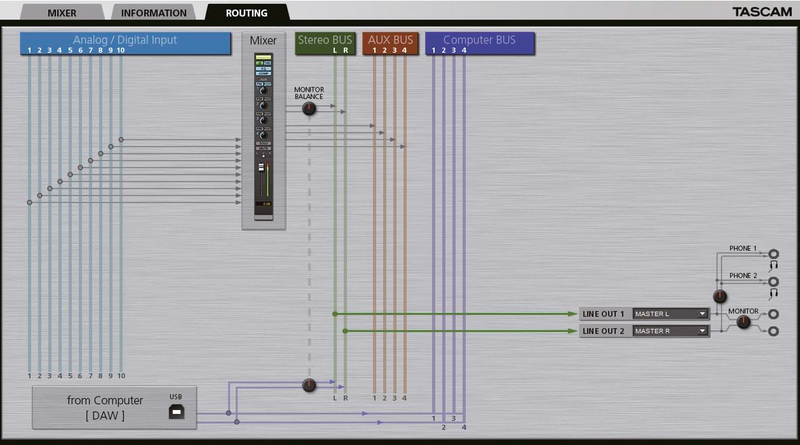
Task: Switch to the MIXER tab
Action: click(62, 13)
